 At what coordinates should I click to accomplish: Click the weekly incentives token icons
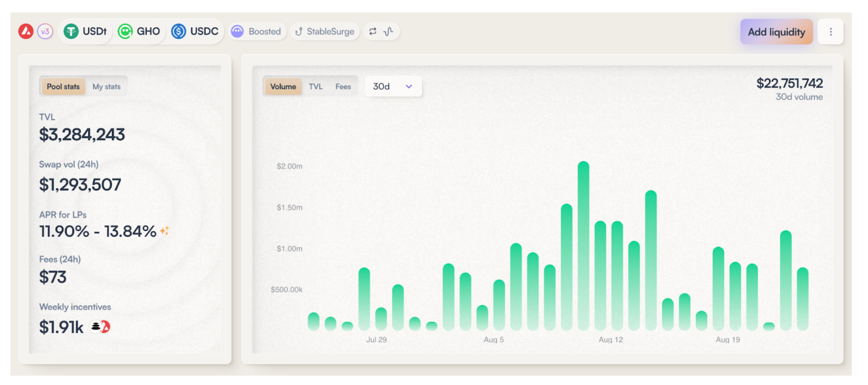[100, 327]
